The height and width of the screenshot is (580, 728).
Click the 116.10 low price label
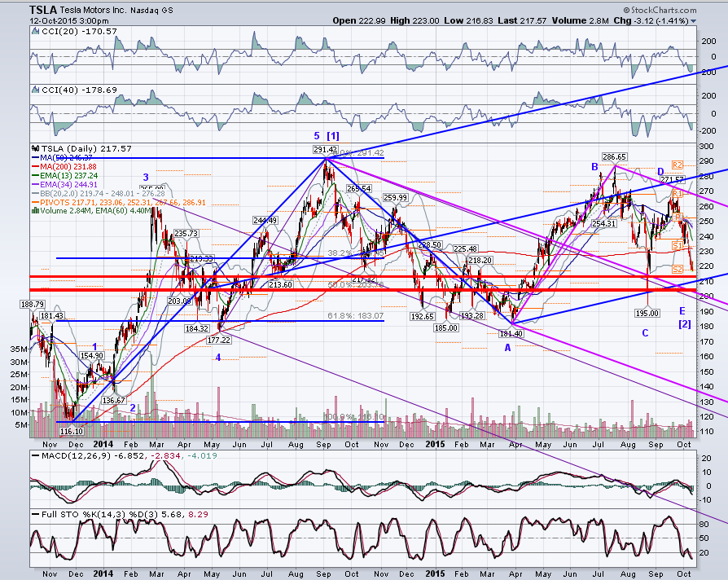click(x=72, y=432)
